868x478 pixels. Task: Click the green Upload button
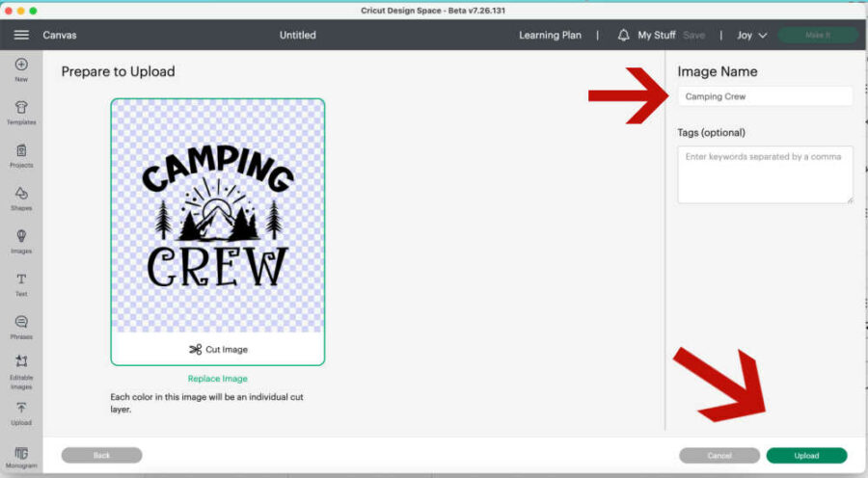click(806, 455)
